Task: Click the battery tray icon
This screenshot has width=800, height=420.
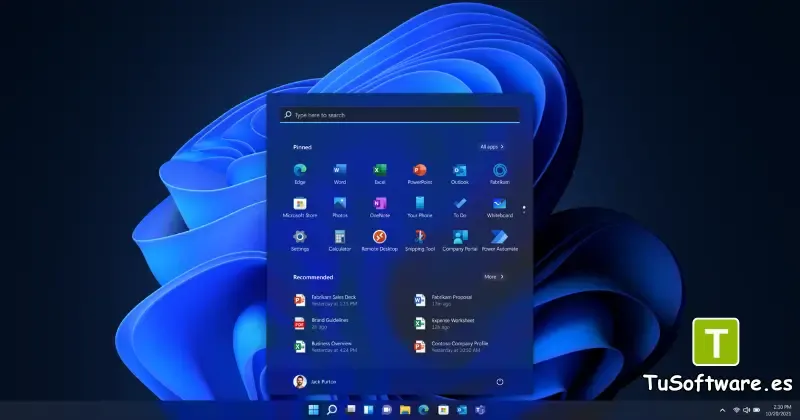Action: [757, 410]
